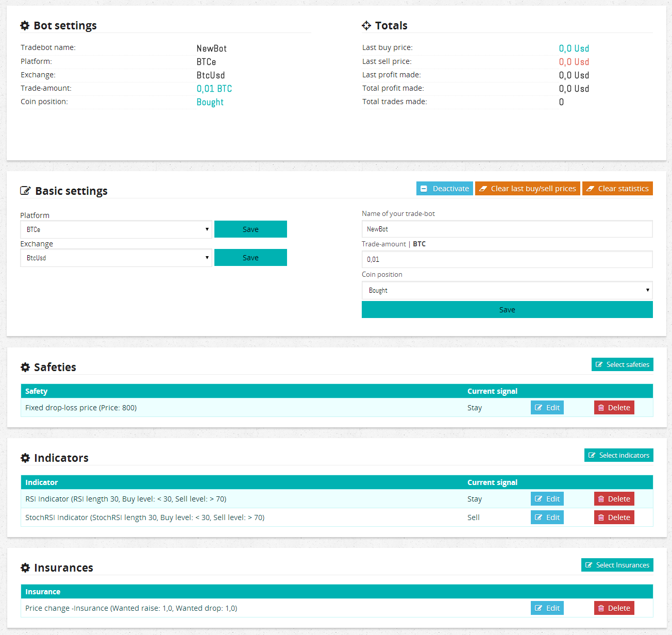Edit the Price change Insurance entry
The width and height of the screenshot is (672, 635).
[x=547, y=608]
